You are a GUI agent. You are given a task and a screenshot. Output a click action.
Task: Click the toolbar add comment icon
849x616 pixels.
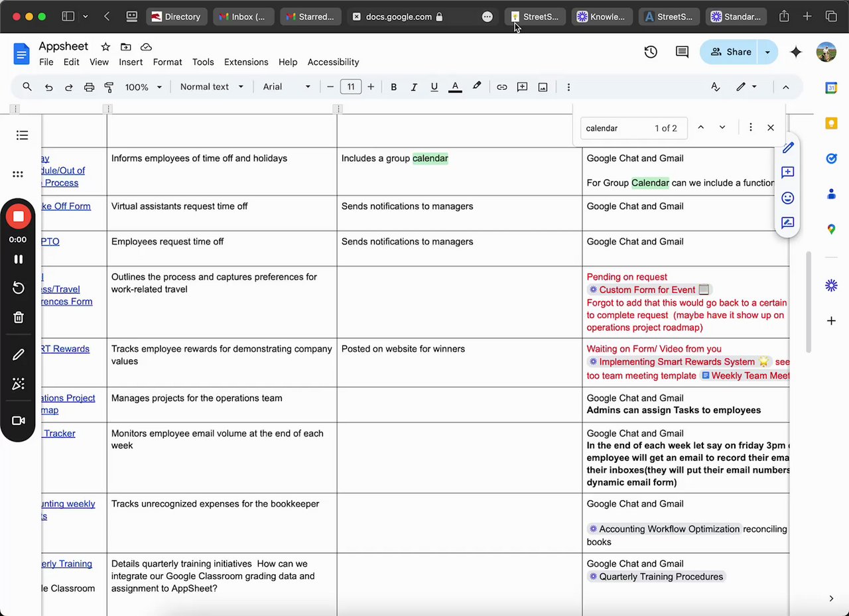522,87
